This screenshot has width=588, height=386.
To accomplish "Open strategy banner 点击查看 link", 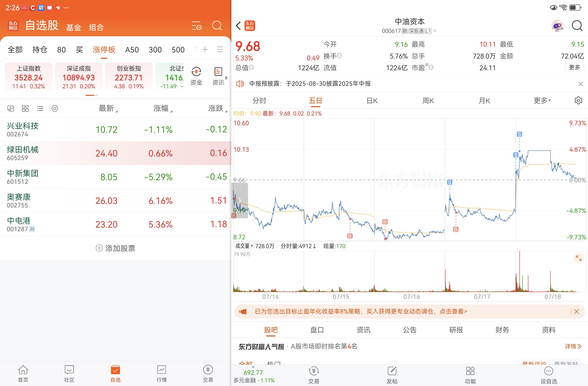I will pyautogui.click(x=453, y=312).
